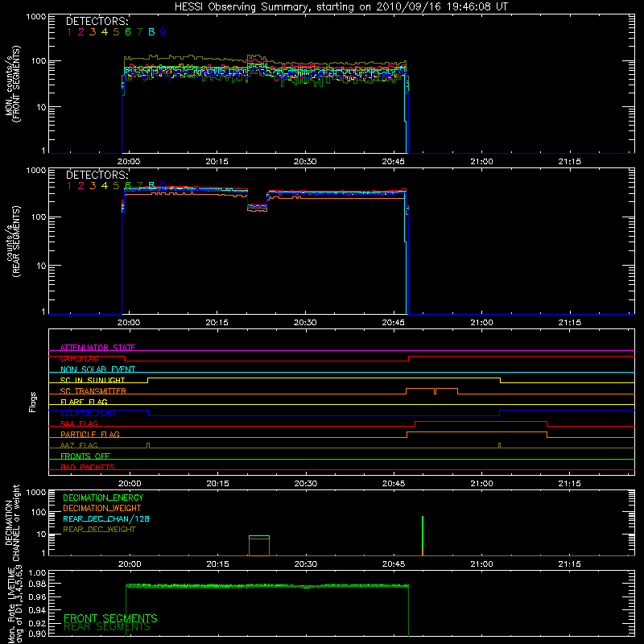Click detector "3" in rear segments legend
Image resolution: width=644 pixels, height=644 pixels.
93,186
